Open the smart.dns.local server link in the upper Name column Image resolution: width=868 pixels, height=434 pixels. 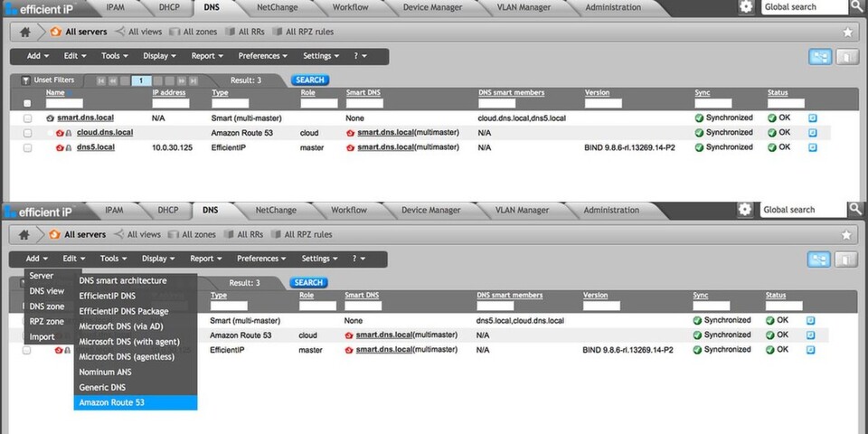86,118
